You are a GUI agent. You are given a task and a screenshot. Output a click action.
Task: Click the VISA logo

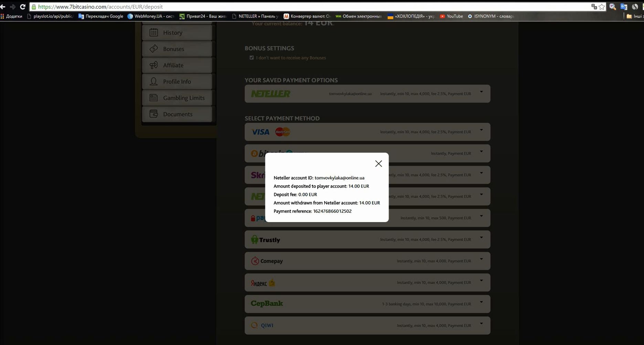(261, 132)
